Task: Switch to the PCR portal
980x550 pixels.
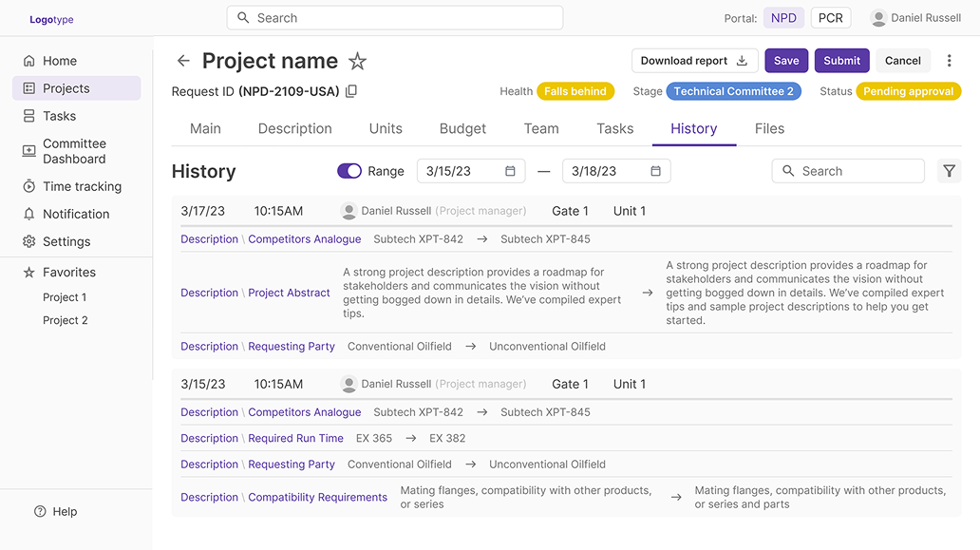Action: (830, 18)
